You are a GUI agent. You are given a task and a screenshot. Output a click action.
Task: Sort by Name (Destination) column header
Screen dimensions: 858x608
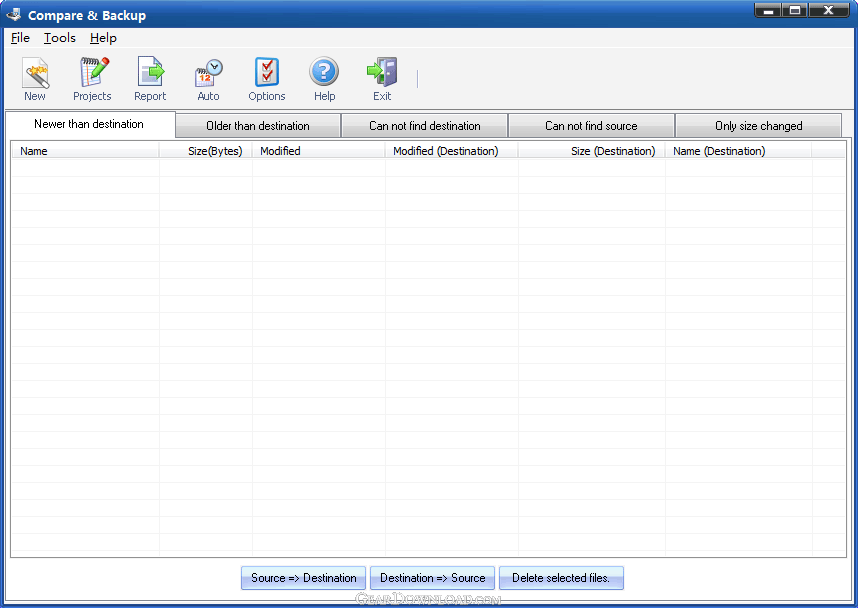click(738, 151)
